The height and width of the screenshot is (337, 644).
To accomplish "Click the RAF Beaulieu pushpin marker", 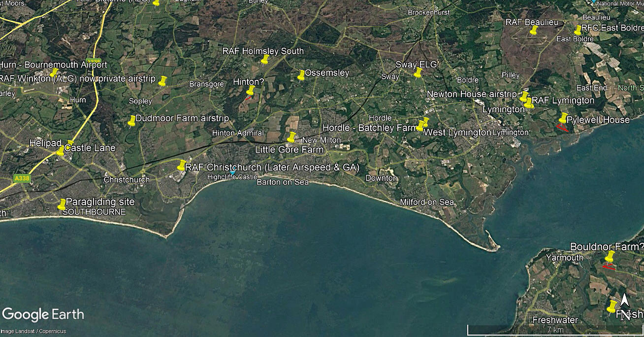I will (533, 31).
